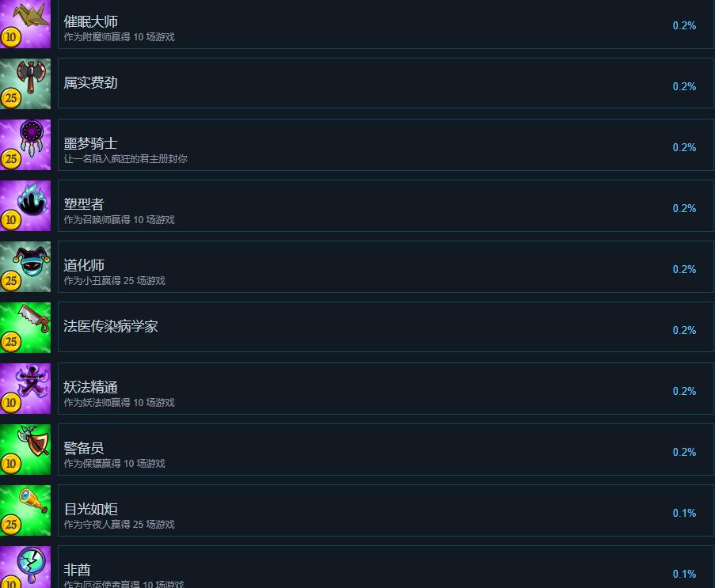
Task: Click the 警备员 achievement row
Action: click(386, 450)
